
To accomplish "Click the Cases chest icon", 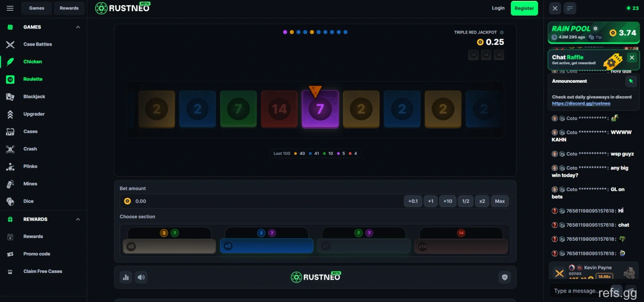I will tap(10, 132).
